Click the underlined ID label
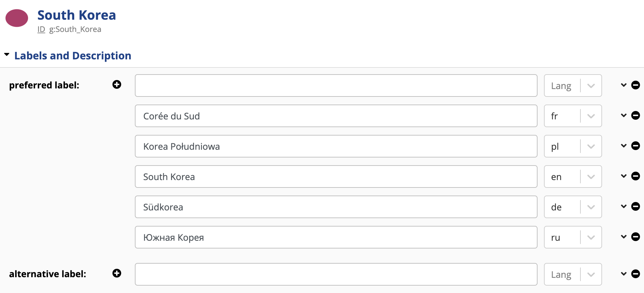Image resolution: width=644 pixels, height=293 pixels. pyautogui.click(x=41, y=29)
